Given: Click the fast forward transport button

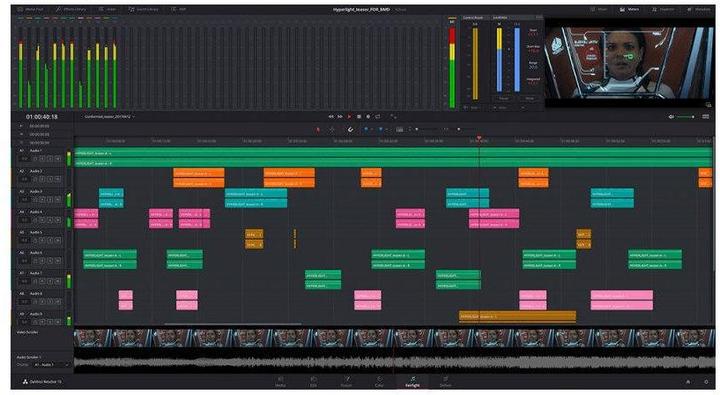Looking at the screenshot, I should pos(340,117).
